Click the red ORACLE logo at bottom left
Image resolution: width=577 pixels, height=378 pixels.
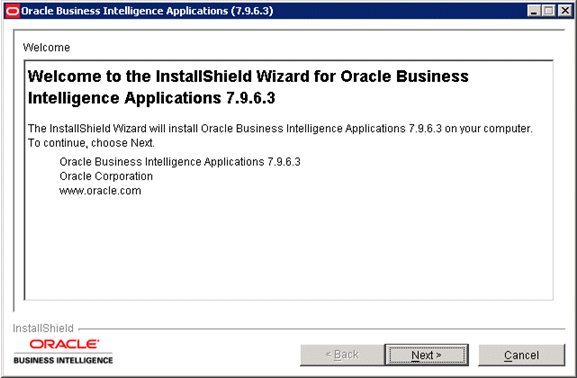click(x=64, y=344)
